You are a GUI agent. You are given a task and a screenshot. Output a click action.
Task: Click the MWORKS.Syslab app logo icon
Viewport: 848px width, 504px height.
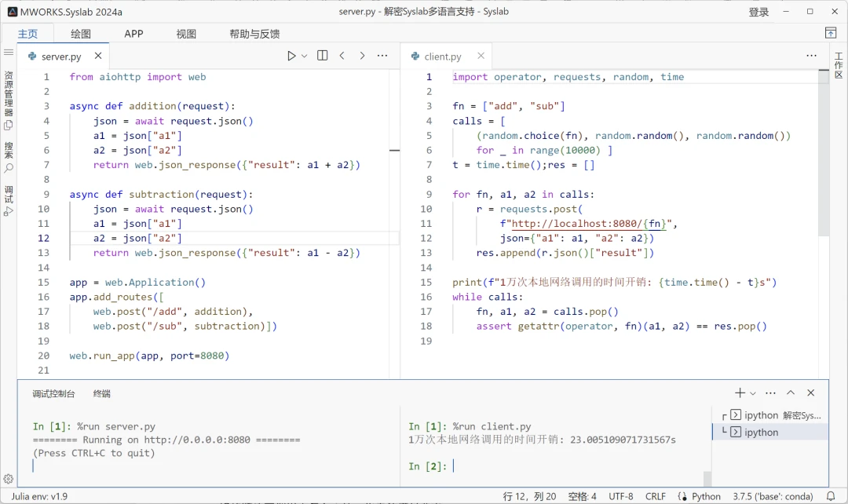(x=12, y=11)
